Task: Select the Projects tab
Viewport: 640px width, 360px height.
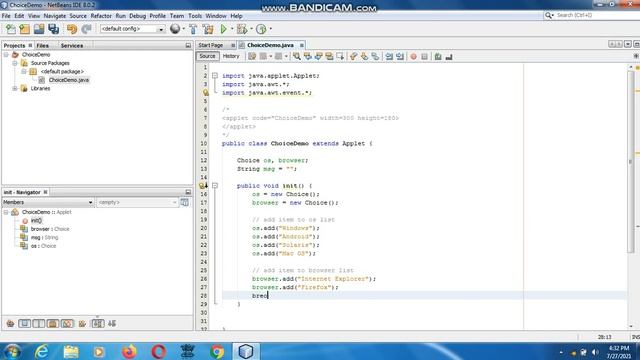Action: click(14, 46)
